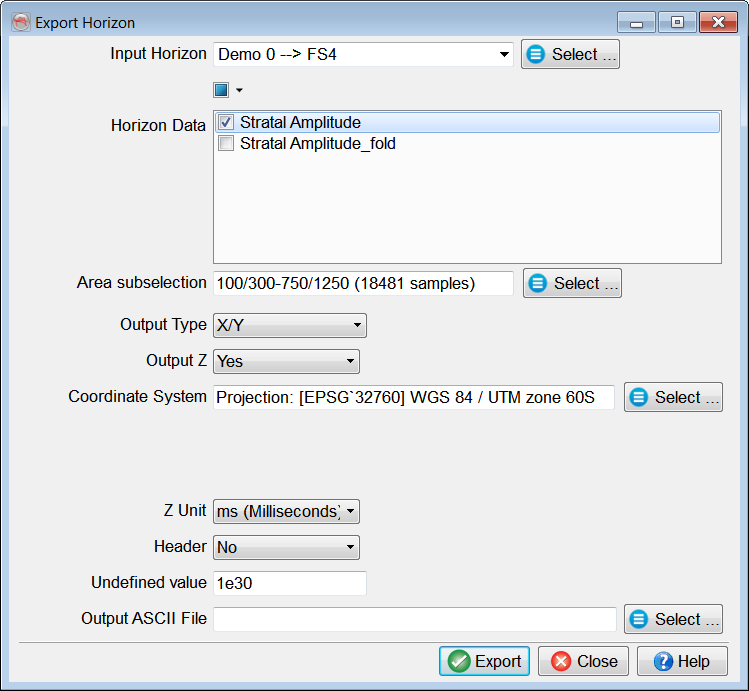749x691 pixels.
Task: Maximize the Export Horizon window
Action: 677,22
